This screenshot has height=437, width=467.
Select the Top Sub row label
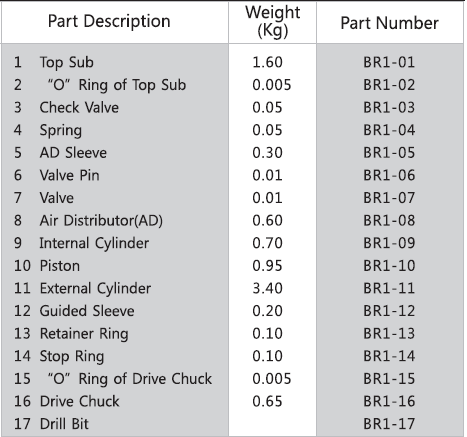[67, 63]
